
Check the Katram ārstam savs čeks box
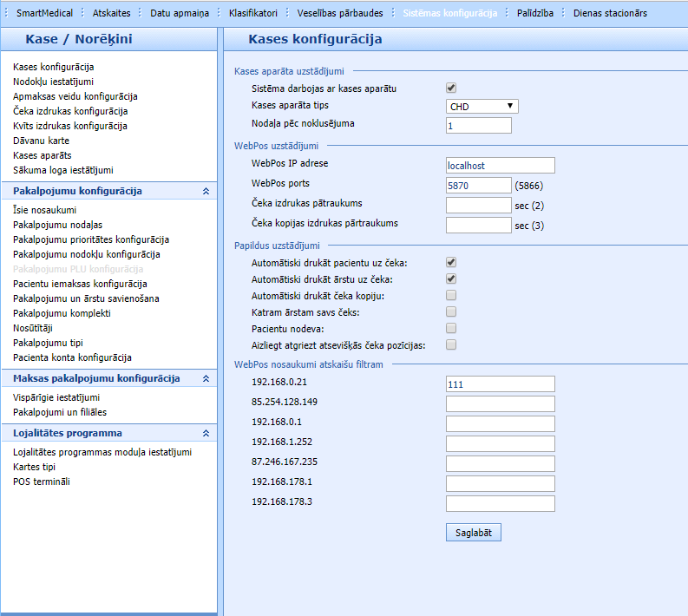(451, 311)
